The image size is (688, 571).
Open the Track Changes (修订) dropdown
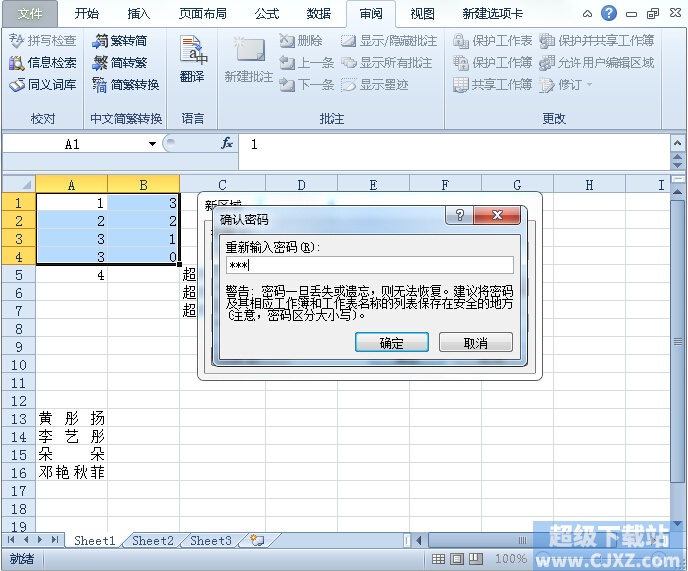pos(564,85)
